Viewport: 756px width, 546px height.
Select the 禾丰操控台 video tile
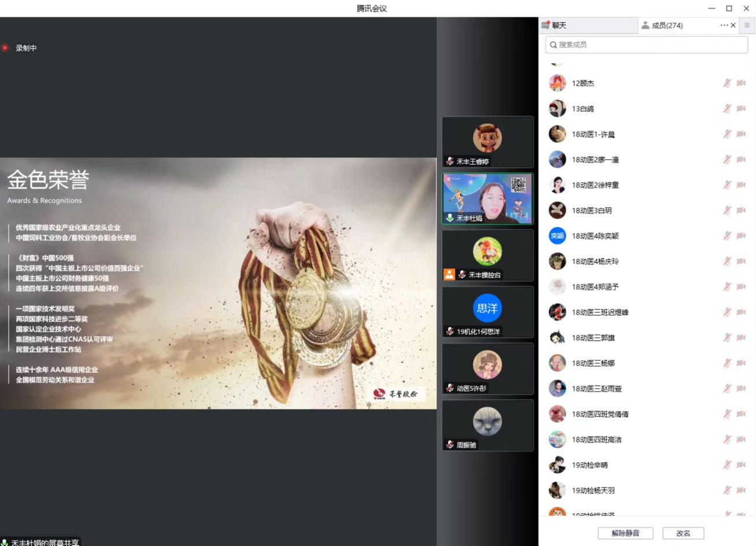(487, 256)
